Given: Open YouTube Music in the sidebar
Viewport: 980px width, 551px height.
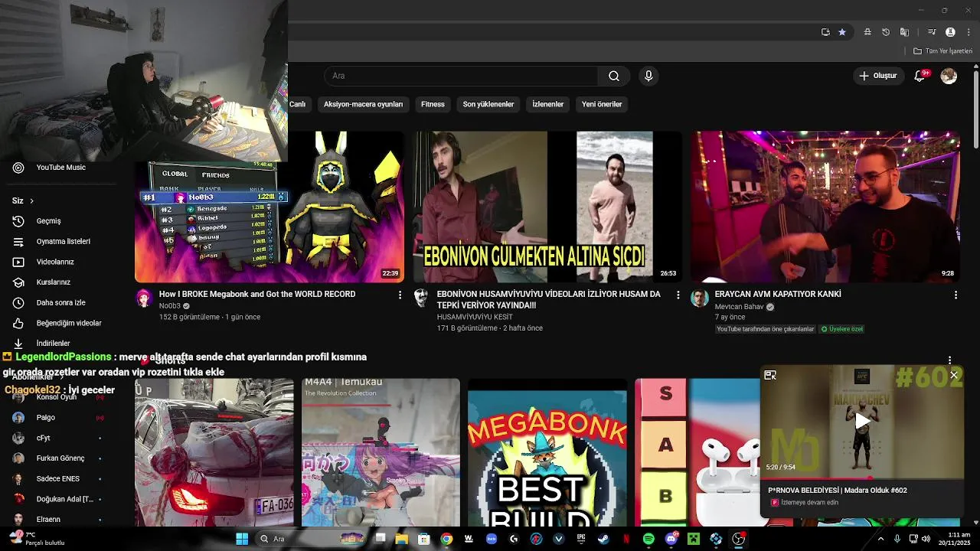Looking at the screenshot, I should click(61, 168).
